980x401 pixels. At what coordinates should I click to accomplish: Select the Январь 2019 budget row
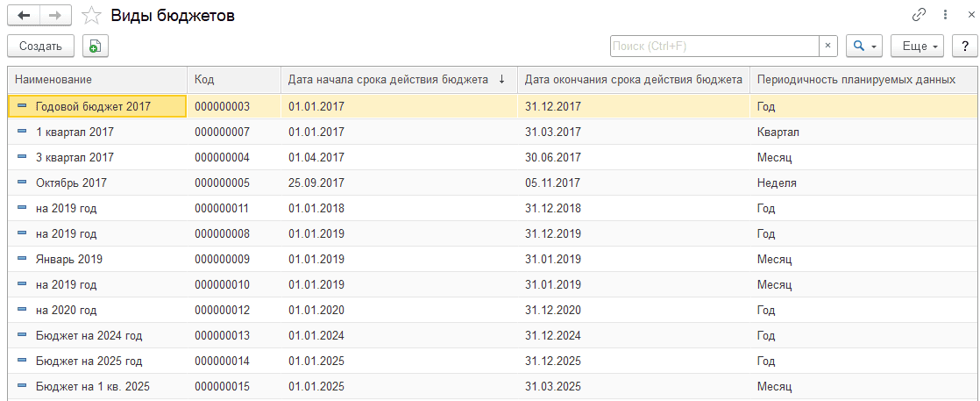pos(69,260)
